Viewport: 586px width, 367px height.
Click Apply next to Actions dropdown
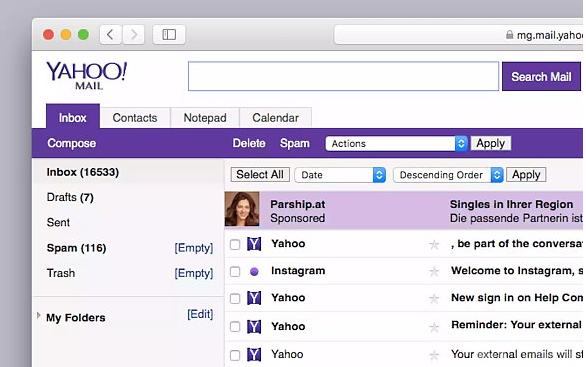[491, 143]
